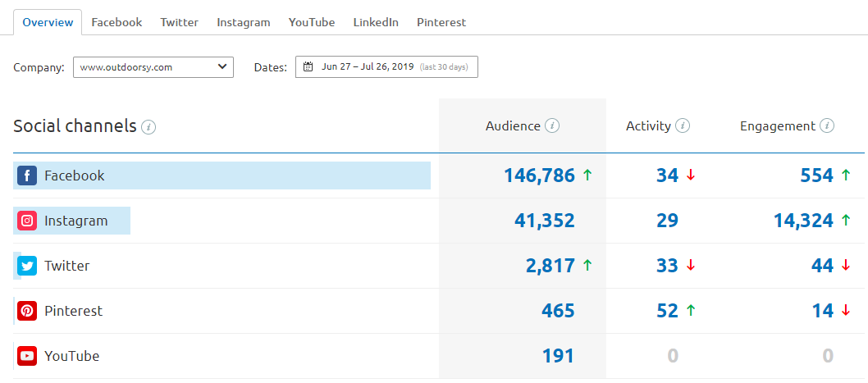Open Pinterest channel row link
868x383 pixels.
74,311
